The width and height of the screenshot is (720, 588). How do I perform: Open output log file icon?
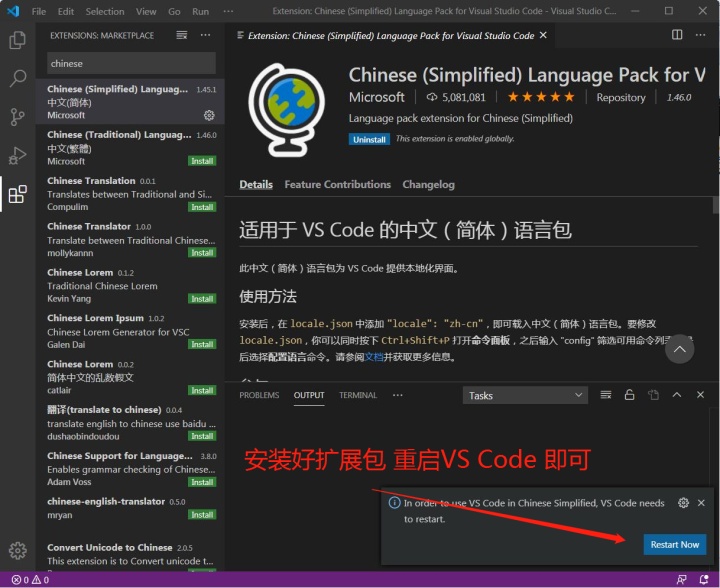pyautogui.click(x=653, y=395)
